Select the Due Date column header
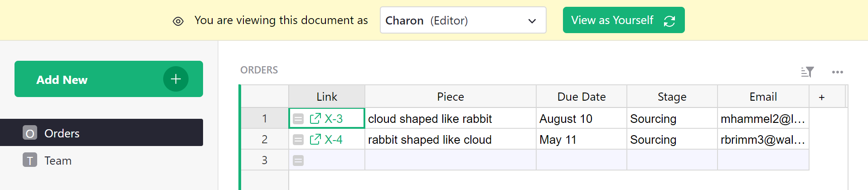Screen dimensions: 868x190 pos(581,97)
